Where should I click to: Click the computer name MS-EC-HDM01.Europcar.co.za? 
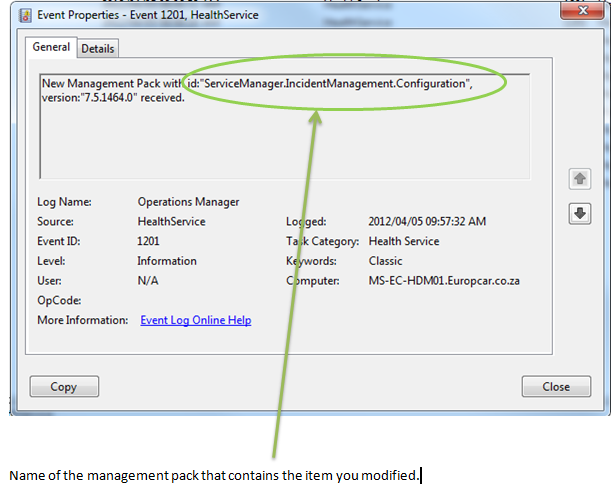click(x=444, y=281)
